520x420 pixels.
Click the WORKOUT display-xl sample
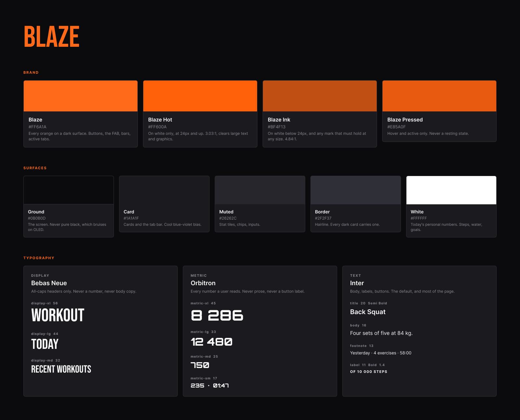(58, 315)
